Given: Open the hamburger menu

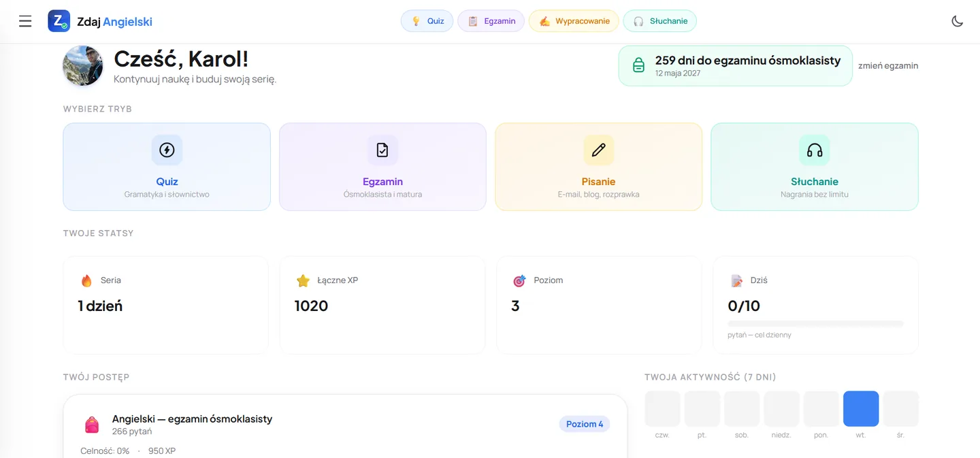Looking at the screenshot, I should [25, 21].
